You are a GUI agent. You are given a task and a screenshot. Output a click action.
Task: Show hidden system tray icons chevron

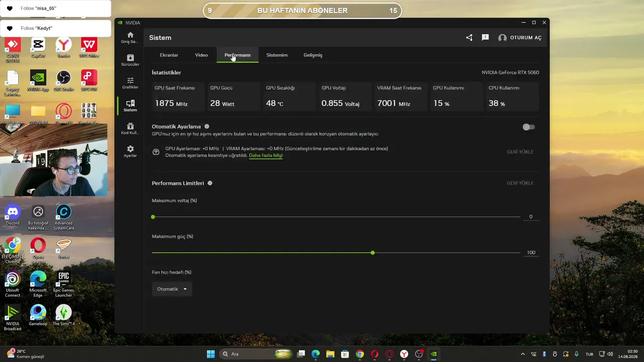tap(523, 354)
